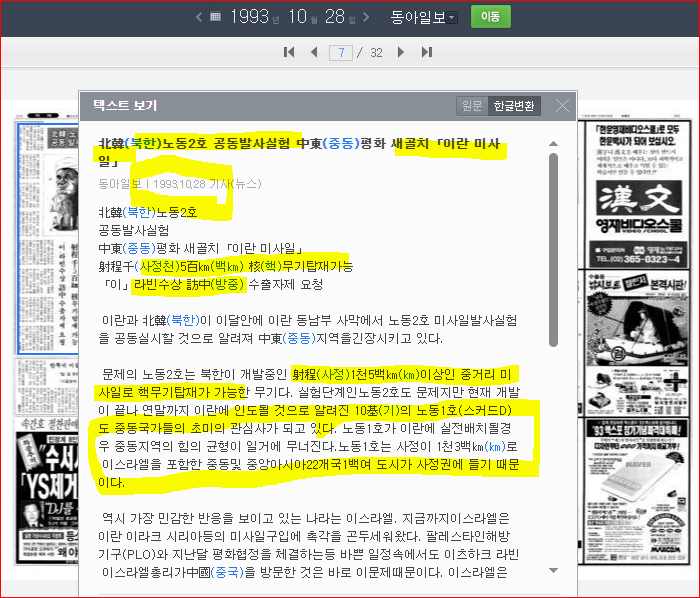
Task: Go to next page arrow
Action: click(401, 52)
